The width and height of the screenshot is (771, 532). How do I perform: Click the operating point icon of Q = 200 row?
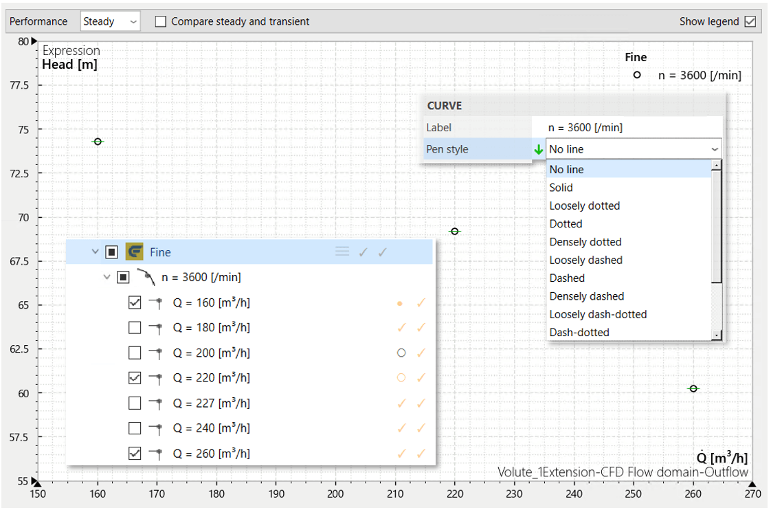tap(156, 353)
